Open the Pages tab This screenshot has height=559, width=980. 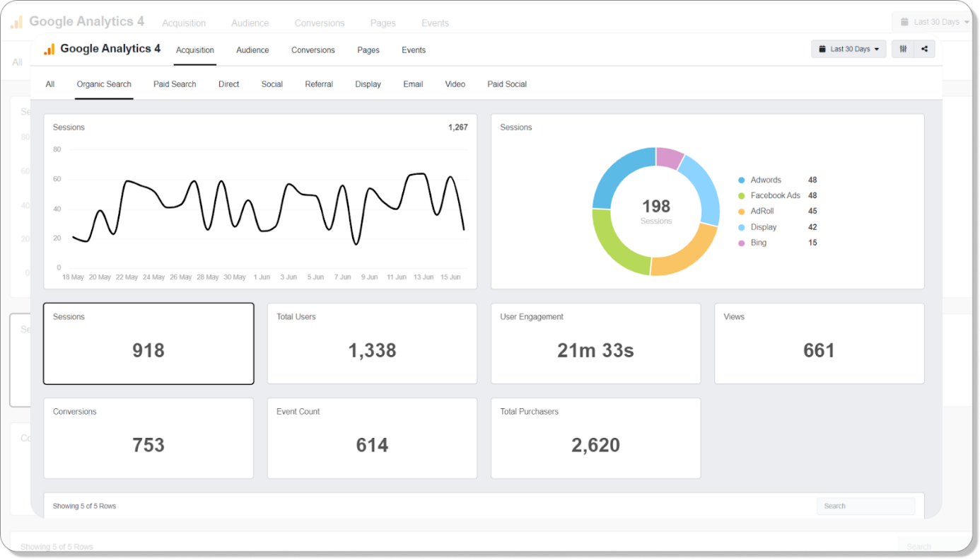(x=368, y=50)
